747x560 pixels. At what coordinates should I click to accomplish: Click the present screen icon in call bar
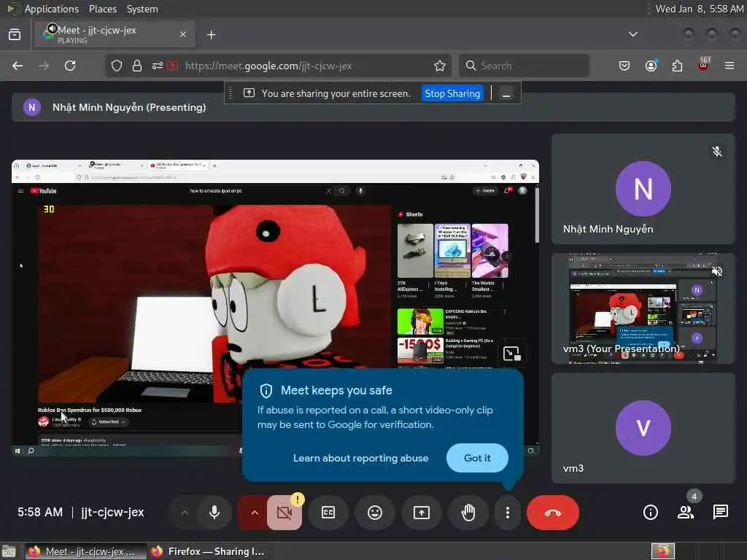(x=421, y=513)
